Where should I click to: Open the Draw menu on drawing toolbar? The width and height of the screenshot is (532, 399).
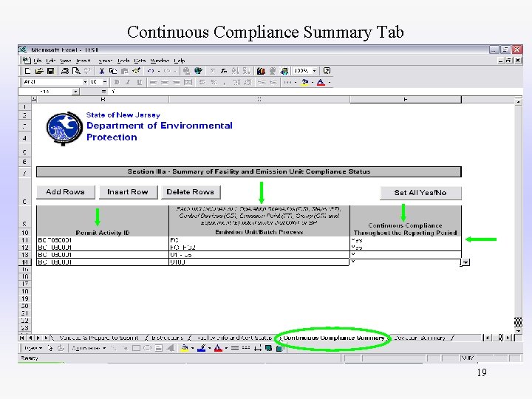(x=33, y=348)
